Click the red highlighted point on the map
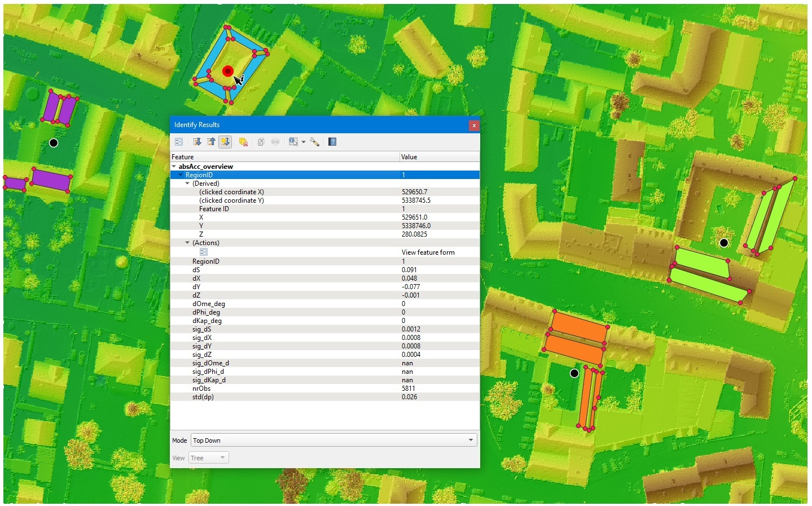The width and height of the screenshot is (812, 506). (227, 71)
